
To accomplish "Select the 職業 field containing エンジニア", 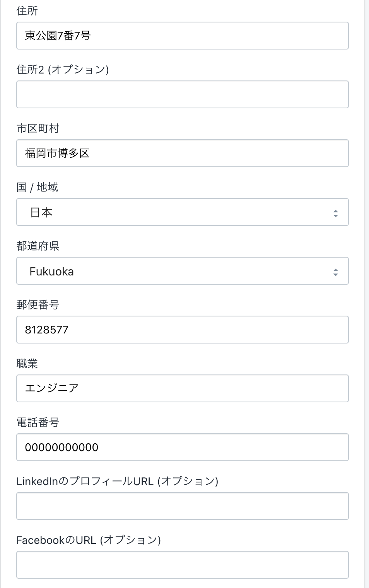I will click(182, 388).
